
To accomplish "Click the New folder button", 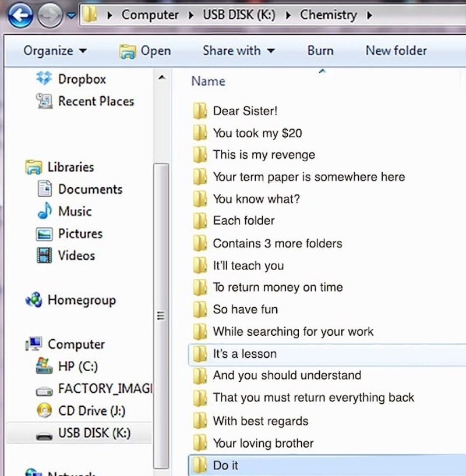I will (x=396, y=51).
